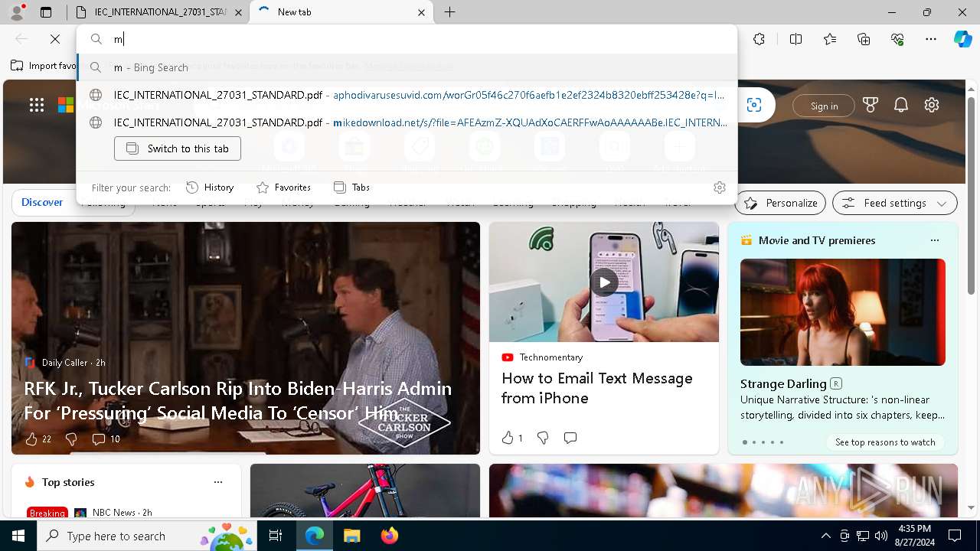Open the tab actions menu icon
The height and width of the screenshot is (551, 980).
click(x=46, y=12)
